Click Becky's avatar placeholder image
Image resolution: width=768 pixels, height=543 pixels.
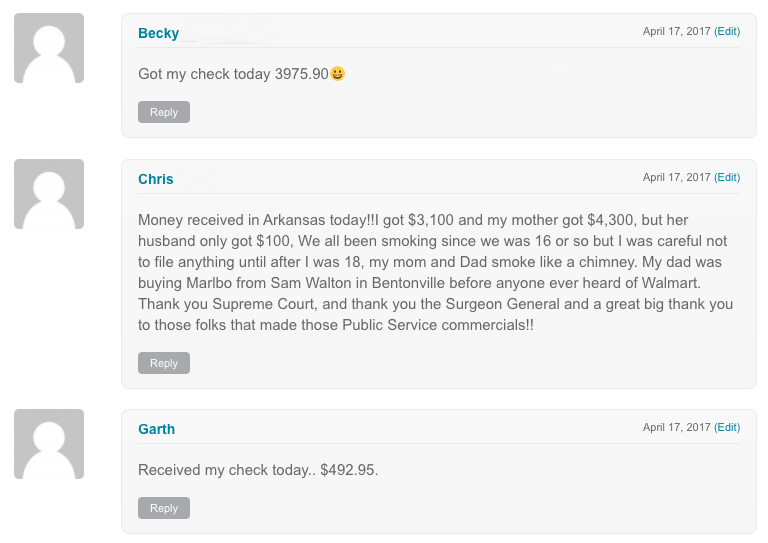49,48
